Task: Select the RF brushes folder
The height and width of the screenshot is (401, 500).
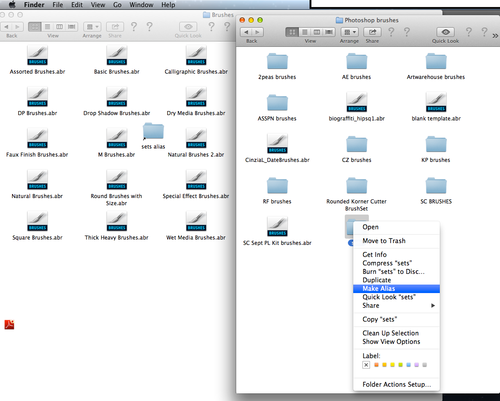Action: 277,186
